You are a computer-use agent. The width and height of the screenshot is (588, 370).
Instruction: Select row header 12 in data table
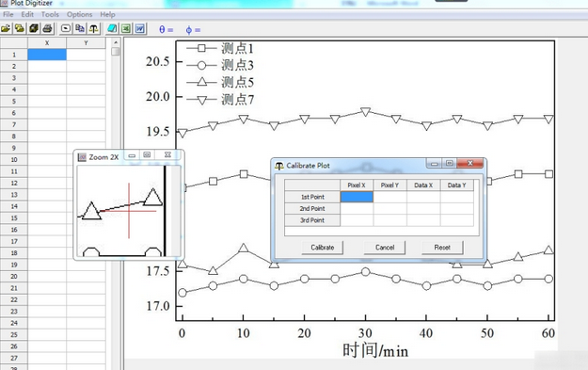tap(14, 184)
